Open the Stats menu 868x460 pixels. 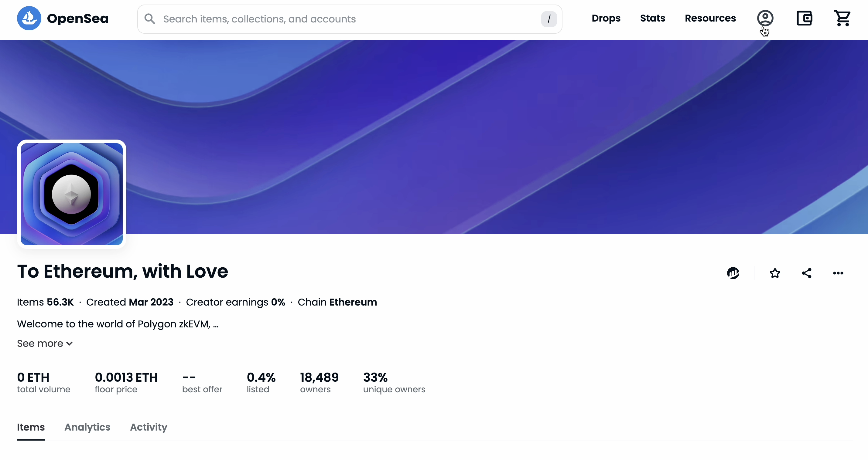652,18
